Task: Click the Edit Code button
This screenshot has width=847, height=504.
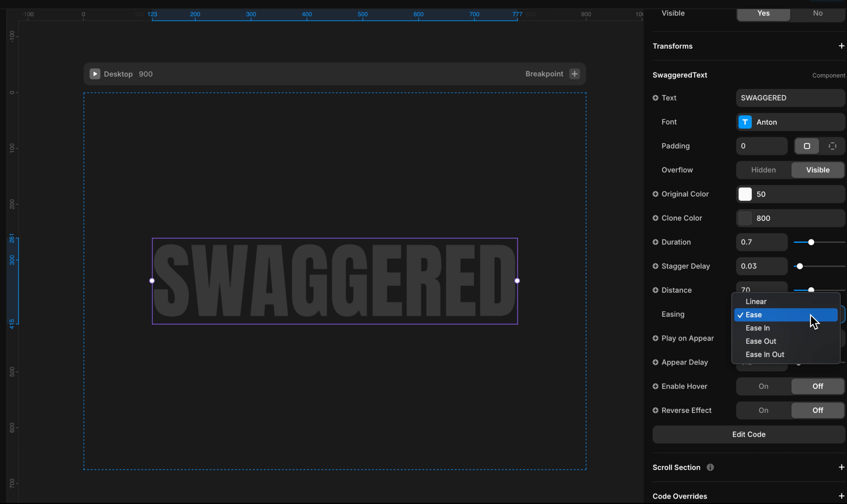Action: click(x=748, y=435)
